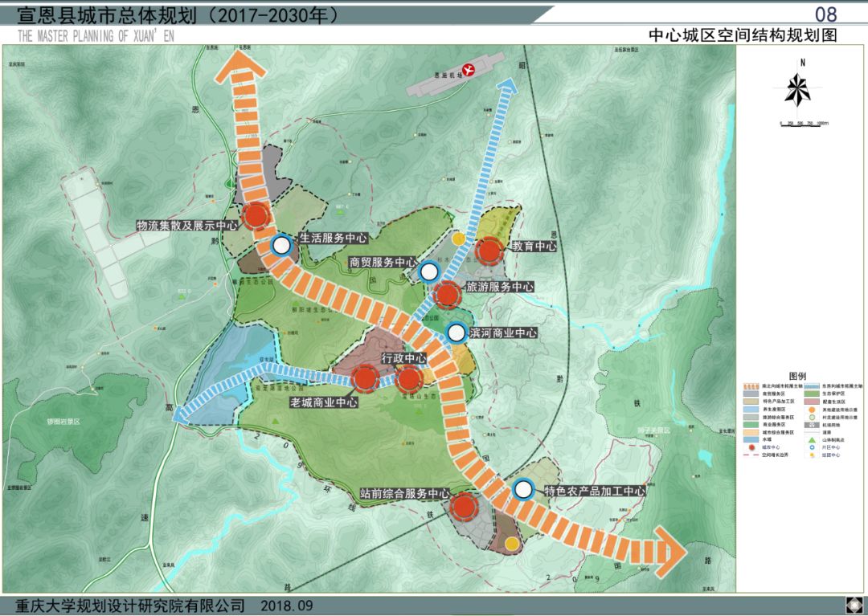This screenshot has height=616, width=868.
Task: Click the blue arrowhead pointing northeast
Action: coord(508,87)
